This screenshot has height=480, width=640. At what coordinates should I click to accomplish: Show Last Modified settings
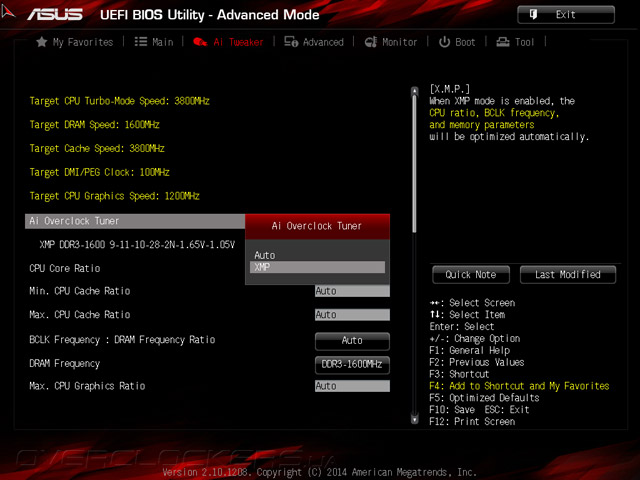pyautogui.click(x=568, y=274)
